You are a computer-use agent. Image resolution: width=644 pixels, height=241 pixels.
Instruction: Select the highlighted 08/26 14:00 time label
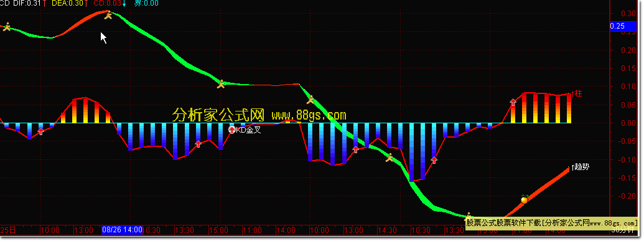coord(123,230)
